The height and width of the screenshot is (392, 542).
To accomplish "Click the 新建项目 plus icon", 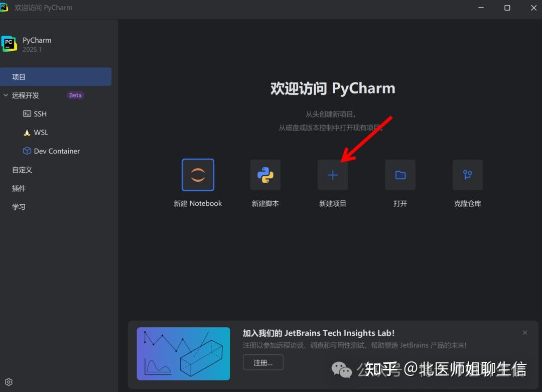I will [333, 175].
